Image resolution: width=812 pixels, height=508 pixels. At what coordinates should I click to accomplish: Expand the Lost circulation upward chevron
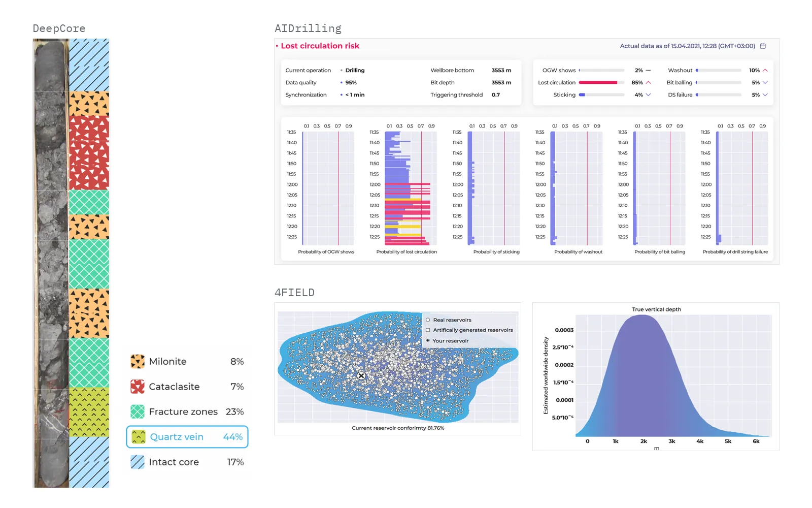coord(648,82)
